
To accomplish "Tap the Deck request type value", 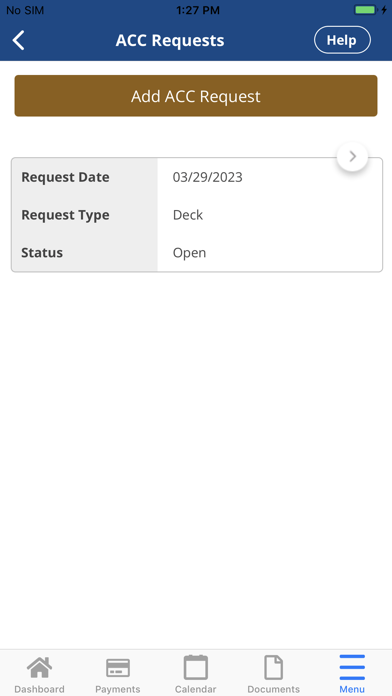I will 188,215.
